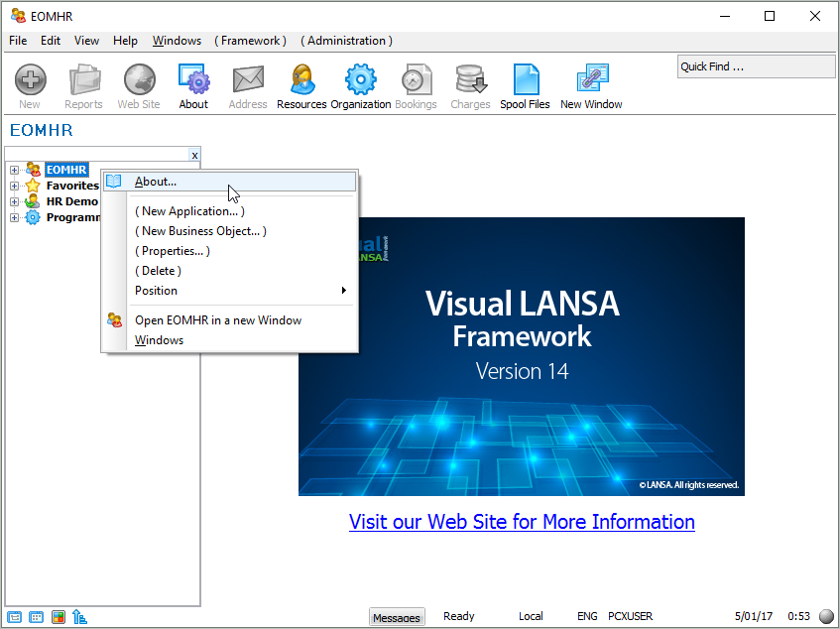Open the View menu
This screenshot has width=840, height=629.
87,41
